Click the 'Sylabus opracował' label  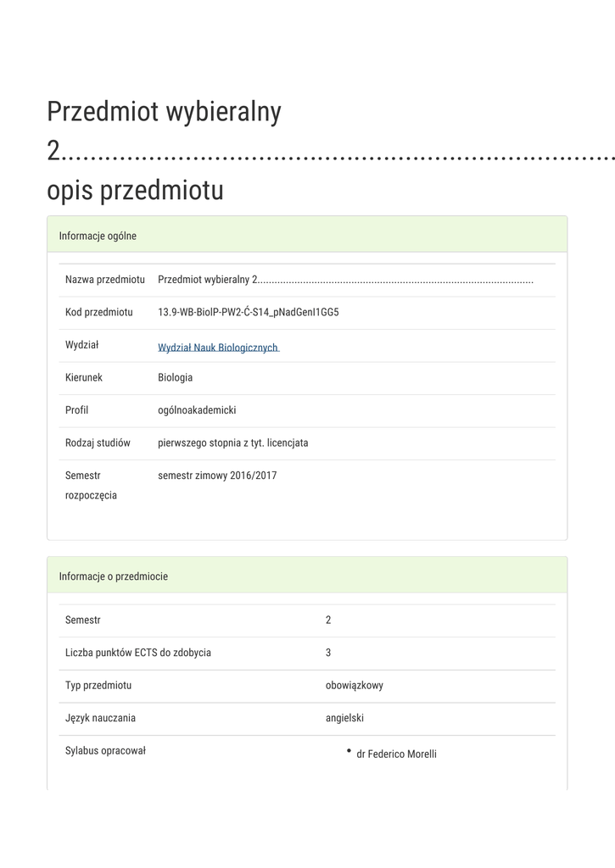pos(105,750)
